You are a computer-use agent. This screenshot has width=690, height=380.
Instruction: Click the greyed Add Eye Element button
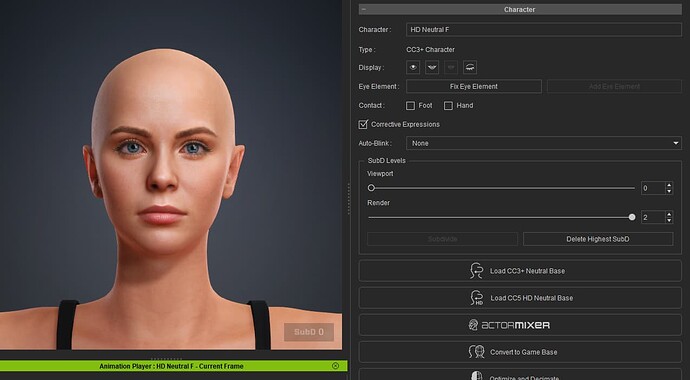[x=614, y=86]
